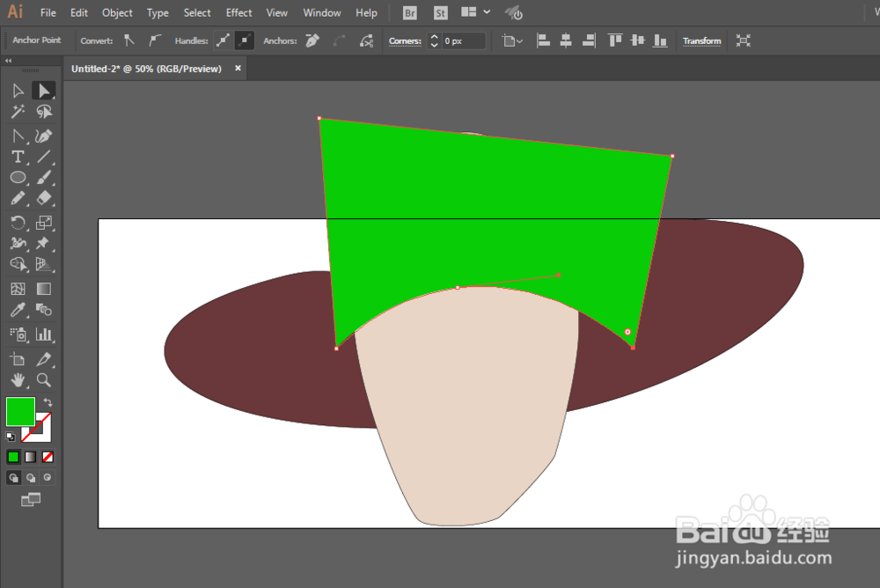The image size is (880, 588).
Task: Vertical align bottom button
Action: [661, 40]
